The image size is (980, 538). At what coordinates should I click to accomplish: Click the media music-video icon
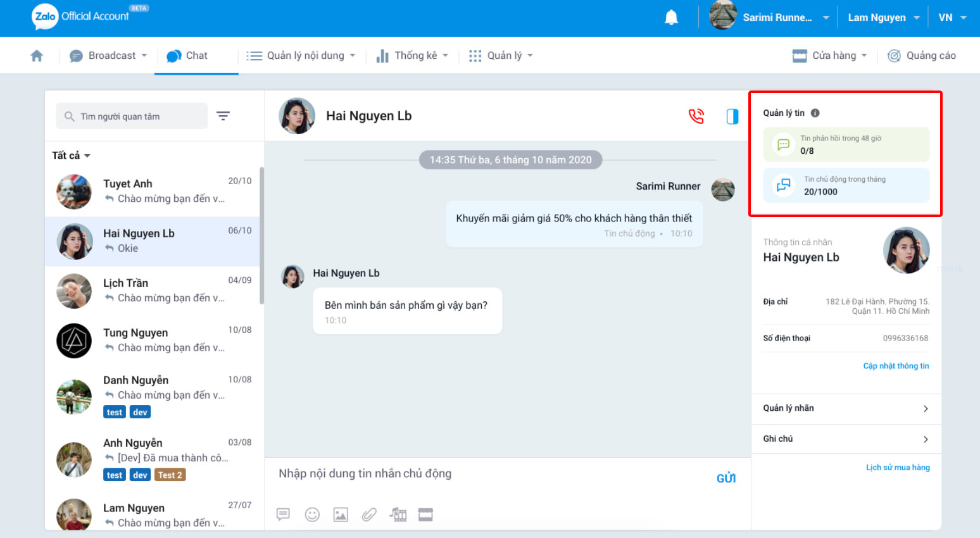[398, 515]
